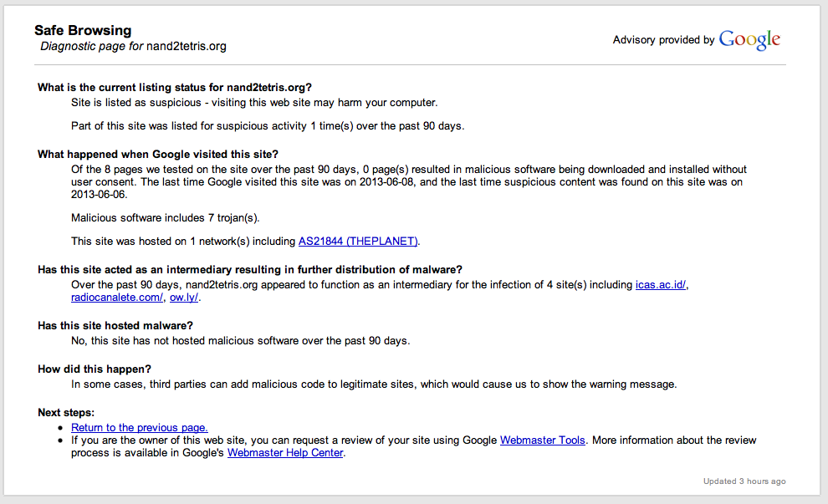
Task: Click 'What happened when Google visited this site?' heading
Action: pyautogui.click(x=157, y=155)
